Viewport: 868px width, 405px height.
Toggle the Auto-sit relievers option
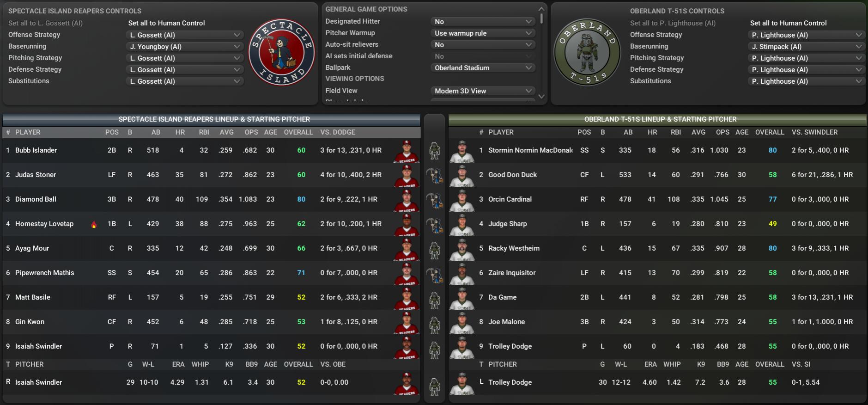click(x=483, y=45)
